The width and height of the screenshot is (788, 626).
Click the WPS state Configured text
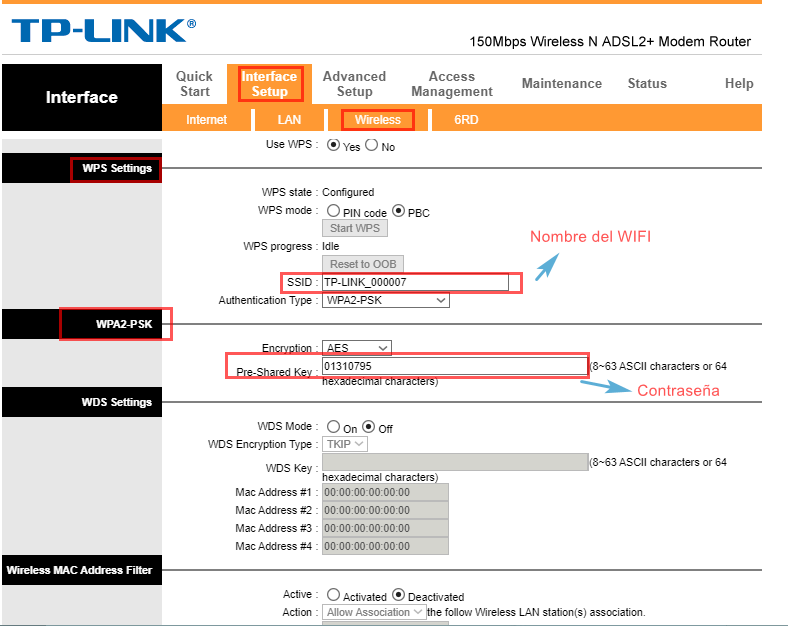pyautogui.click(x=348, y=192)
